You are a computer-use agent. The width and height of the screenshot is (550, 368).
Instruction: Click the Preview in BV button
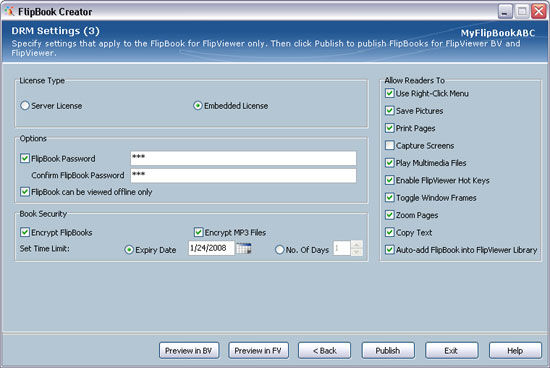(x=189, y=350)
